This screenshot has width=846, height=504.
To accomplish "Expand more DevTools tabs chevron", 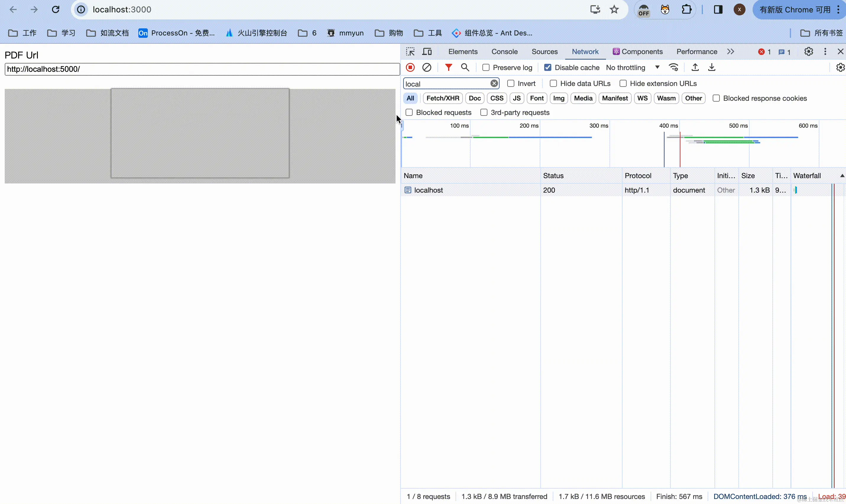I will point(730,52).
